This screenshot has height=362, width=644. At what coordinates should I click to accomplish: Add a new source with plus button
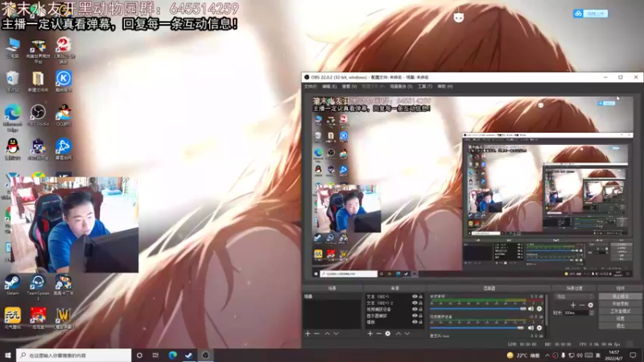[x=369, y=334]
